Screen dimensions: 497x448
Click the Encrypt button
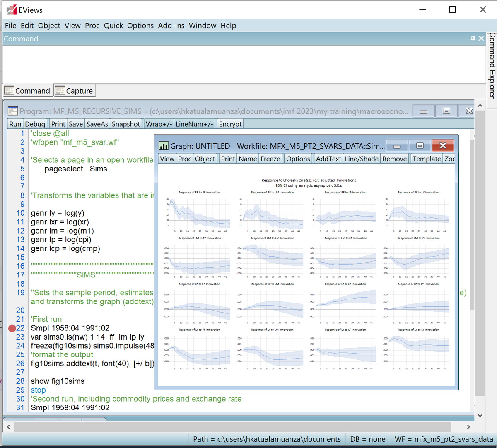click(x=230, y=124)
